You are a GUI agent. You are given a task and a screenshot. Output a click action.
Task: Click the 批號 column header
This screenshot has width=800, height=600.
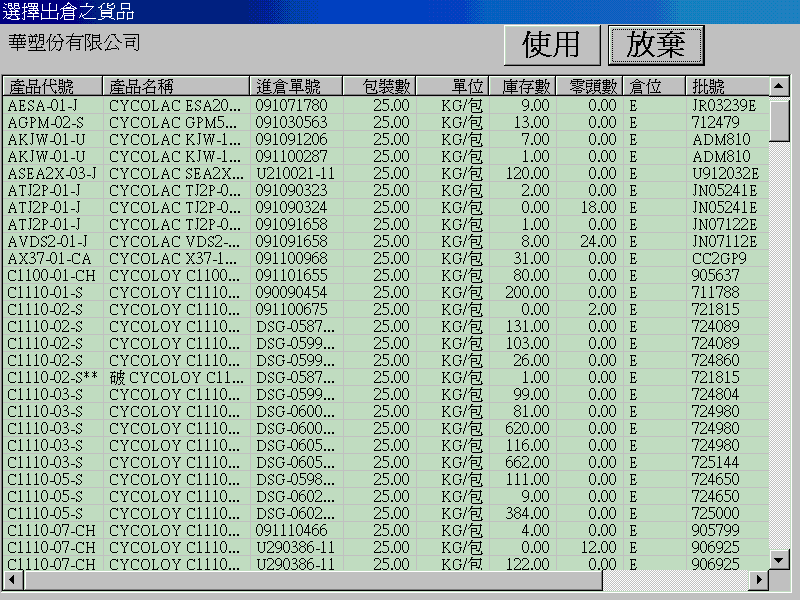(x=727, y=86)
